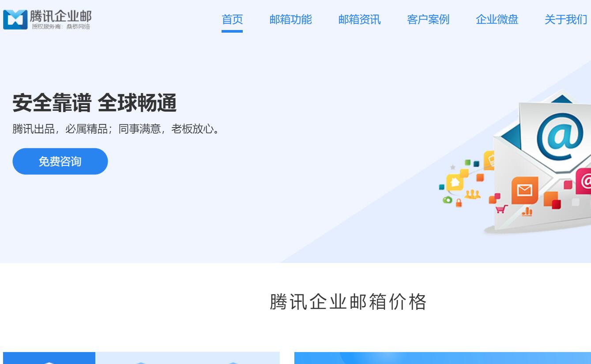591x364 pixels.
Task: Click the 腾讯出品，必属精品 tagline
Action: pyautogui.click(x=116, y=129)
